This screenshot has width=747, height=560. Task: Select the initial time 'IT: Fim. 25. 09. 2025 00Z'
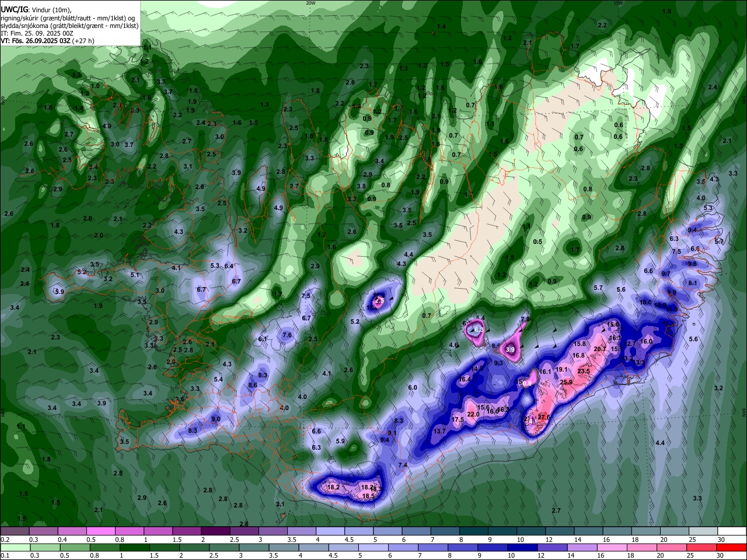[37, 33]
